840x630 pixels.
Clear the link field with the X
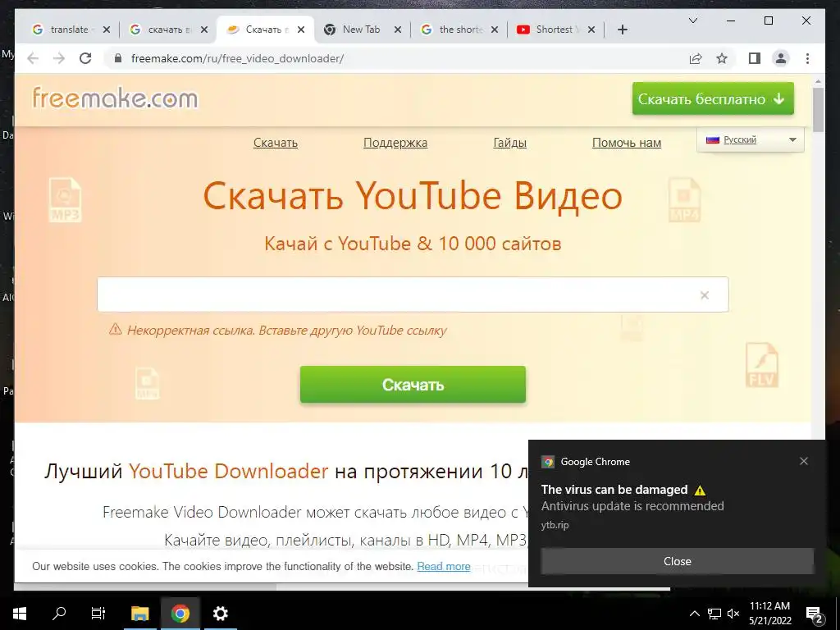[x=705, y=295]
